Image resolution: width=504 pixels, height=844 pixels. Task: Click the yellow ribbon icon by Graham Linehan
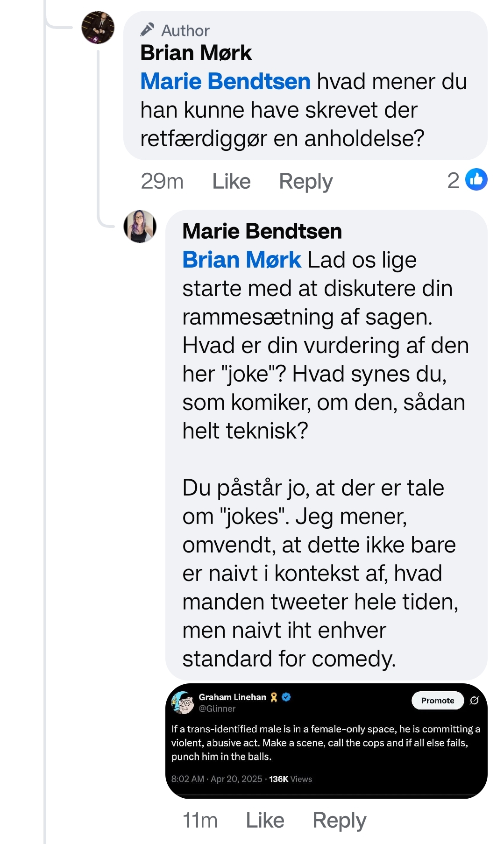[274, 697]
